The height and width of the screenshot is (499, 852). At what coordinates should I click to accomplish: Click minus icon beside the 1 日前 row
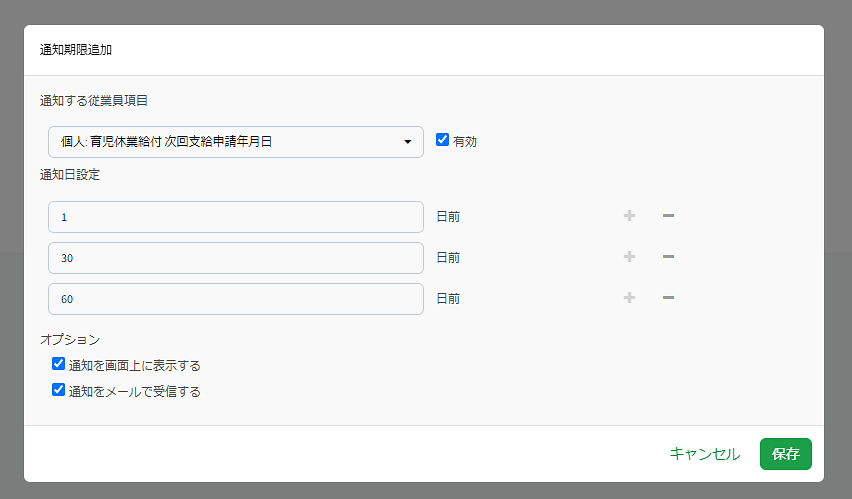(668, 216)
